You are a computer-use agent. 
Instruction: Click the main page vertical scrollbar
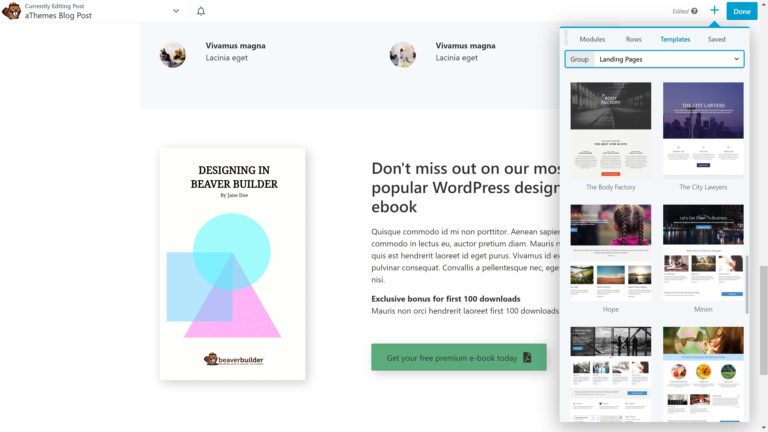click(763, 320)
